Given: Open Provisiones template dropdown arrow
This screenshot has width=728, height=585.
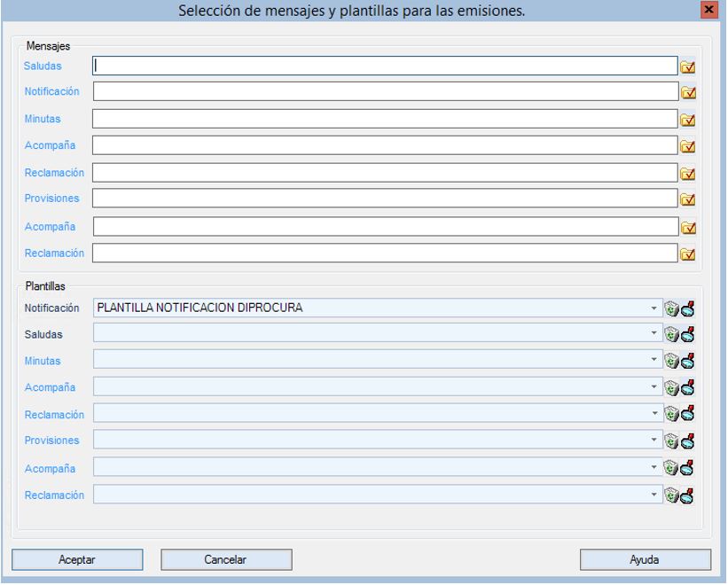Looking at the screenshot, I should pyautogui.click(x=655, y=441).
